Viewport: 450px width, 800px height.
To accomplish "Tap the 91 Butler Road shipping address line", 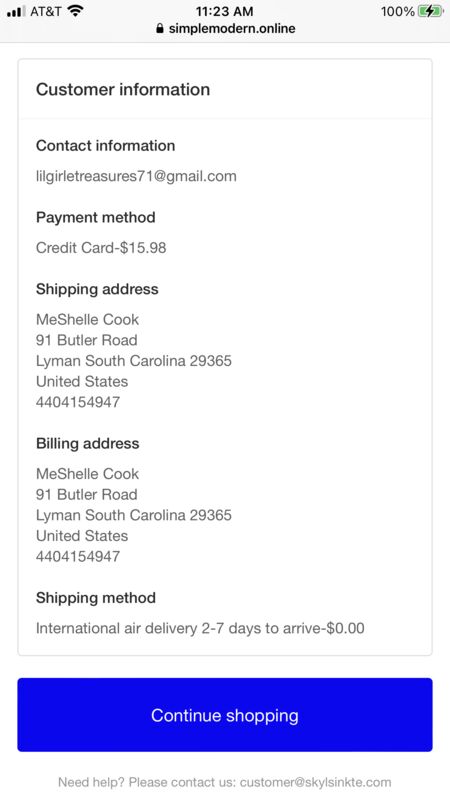I will click(x=87, y=340).
